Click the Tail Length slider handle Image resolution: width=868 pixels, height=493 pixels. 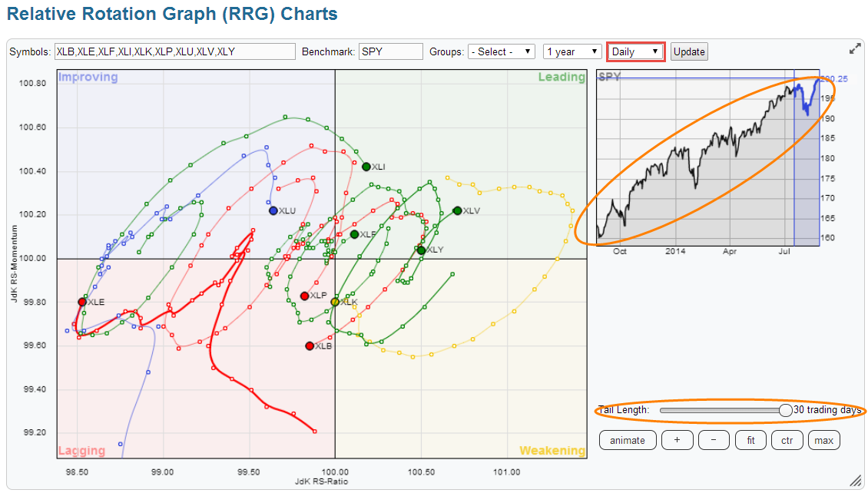pyautogui.click(x=785, y=410)
